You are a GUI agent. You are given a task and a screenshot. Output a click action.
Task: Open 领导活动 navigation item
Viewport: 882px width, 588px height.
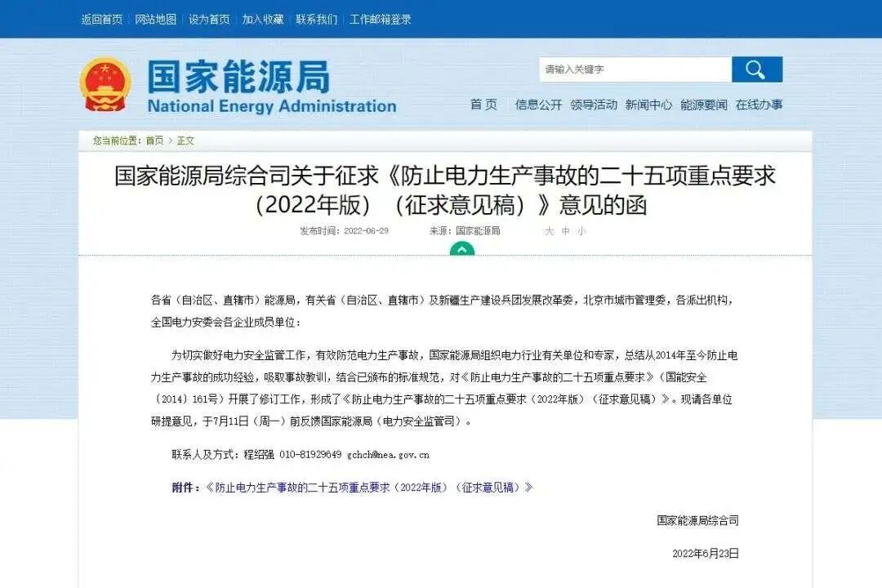click(x=594, y=105)
